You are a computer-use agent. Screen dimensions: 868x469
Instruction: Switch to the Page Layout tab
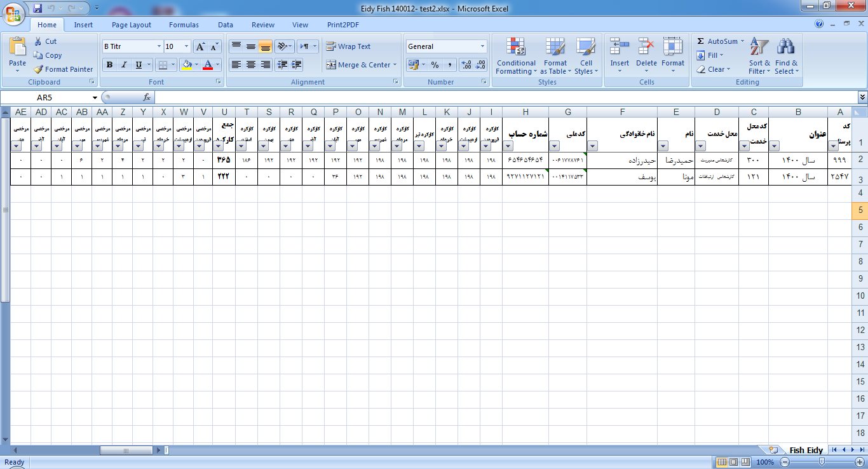pos(132,25)
